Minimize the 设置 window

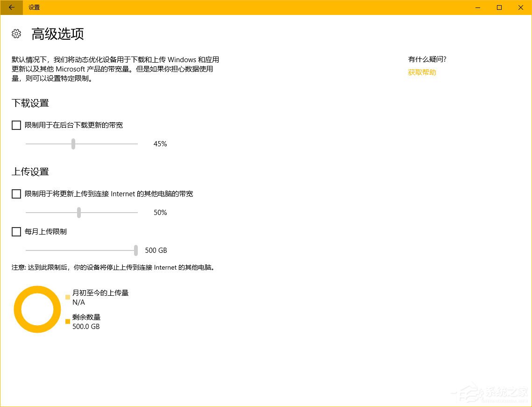477,7
